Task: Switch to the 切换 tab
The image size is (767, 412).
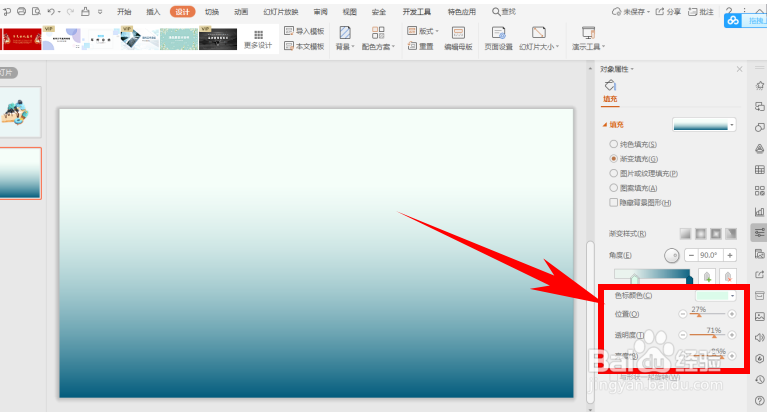Action: pyautogui.click(x=212, y=12)
